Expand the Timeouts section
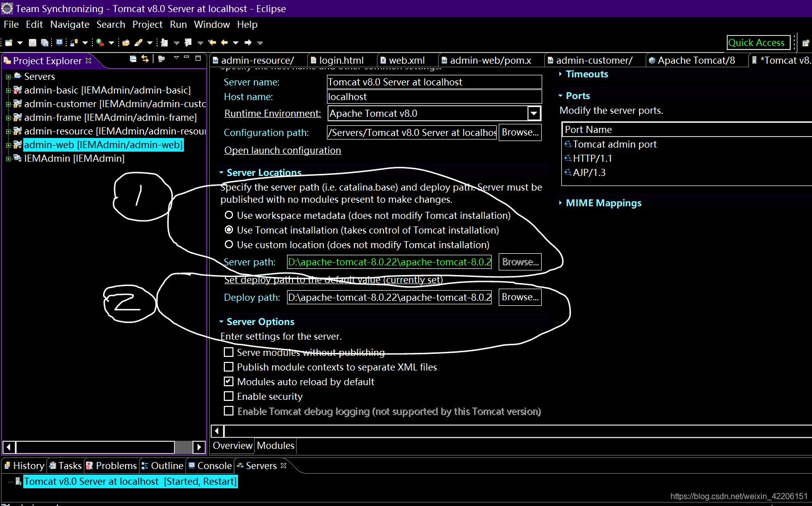This screenshot has height=506, width=812. (560, 74)
